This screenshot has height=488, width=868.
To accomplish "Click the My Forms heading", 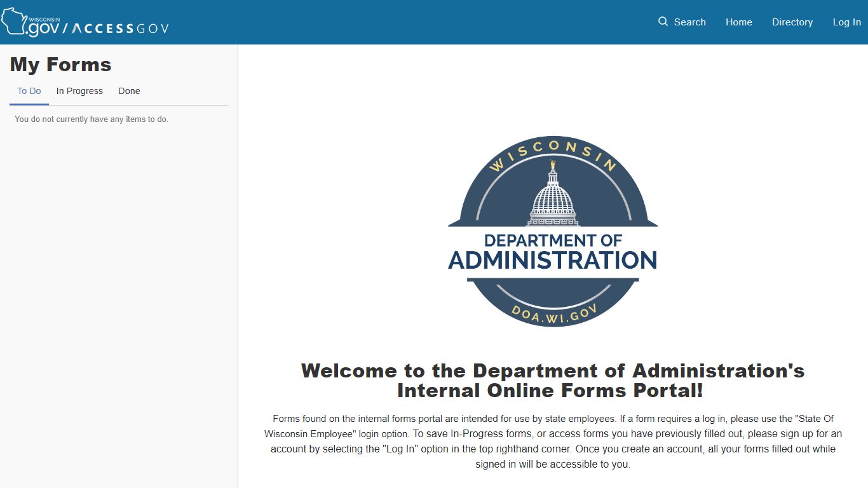I will coord(60,64).
